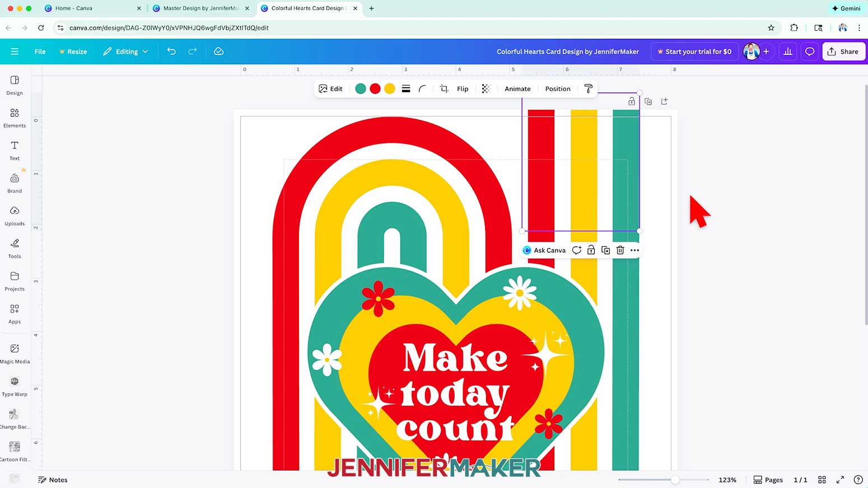Open the Change Background app
This screenshot has height=488, width=868.
pyautogui.click(x=15, y=419)
